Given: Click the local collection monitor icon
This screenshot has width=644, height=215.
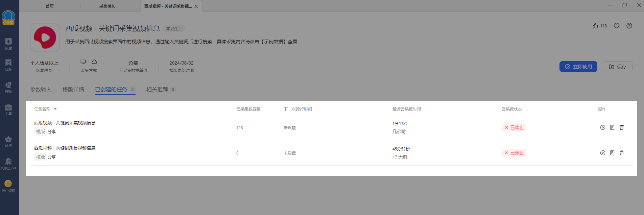Looking at the screenshot, I should (x=83, y=62).
